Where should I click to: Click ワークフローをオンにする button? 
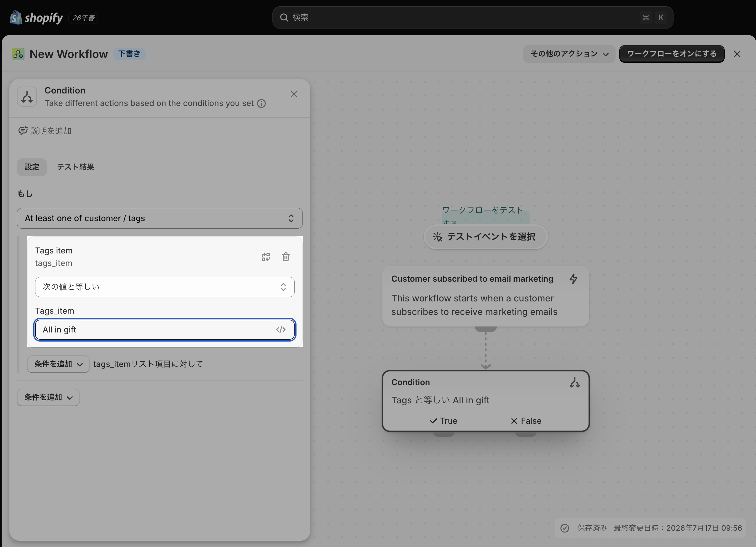(x=672, y=54)
